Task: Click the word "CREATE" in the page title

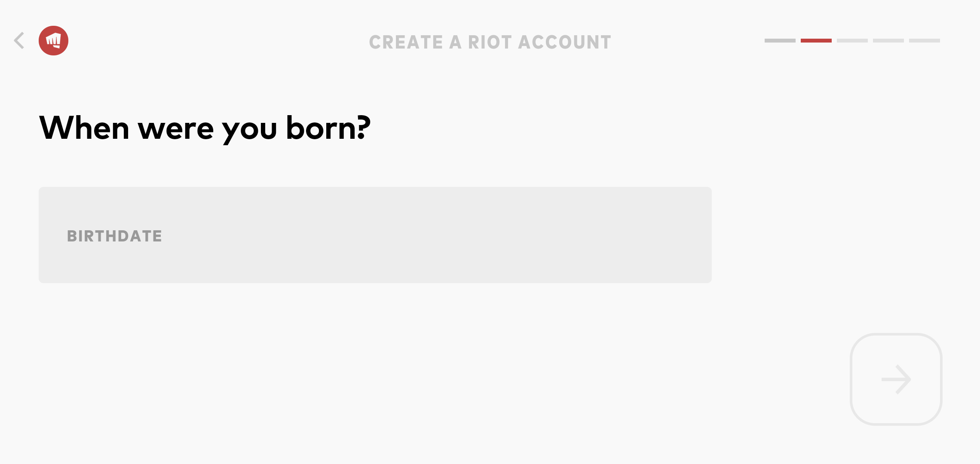Action: (x=406, y=42)
